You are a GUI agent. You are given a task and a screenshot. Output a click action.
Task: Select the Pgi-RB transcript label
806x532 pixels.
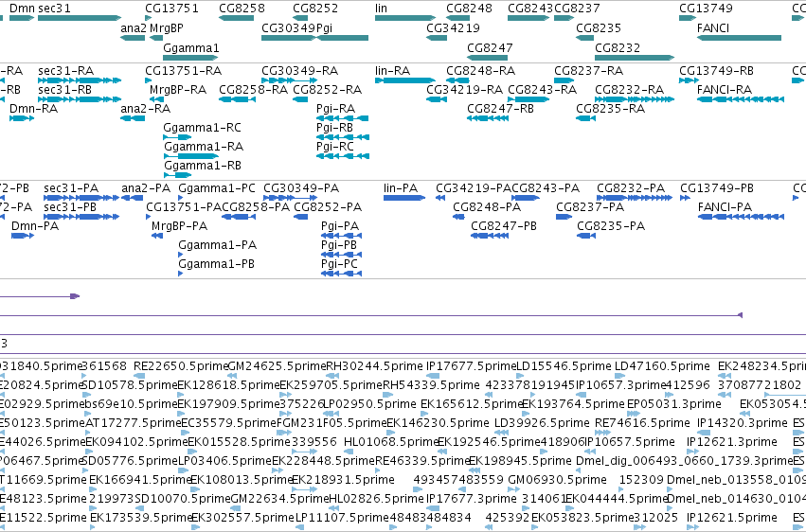(334, 128)
